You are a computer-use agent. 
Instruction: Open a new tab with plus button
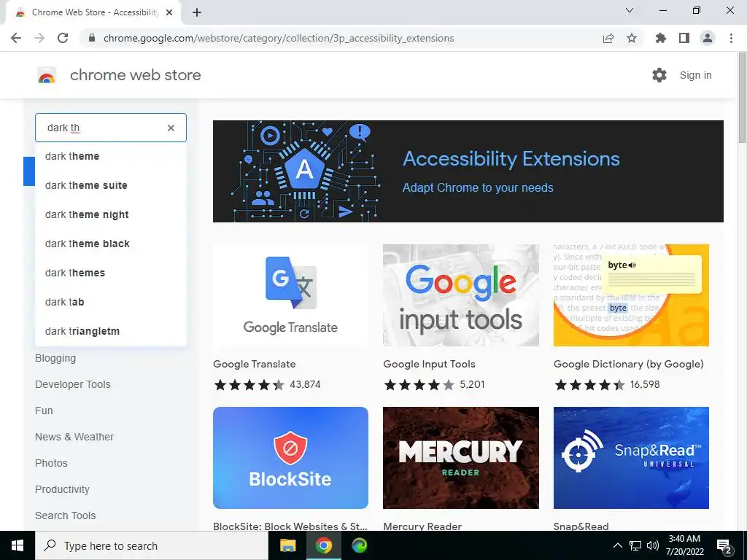pos(197,12)
